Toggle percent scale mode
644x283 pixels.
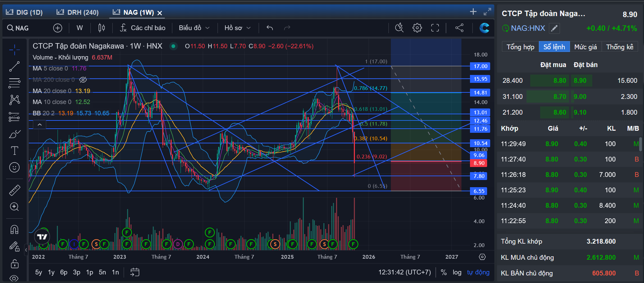444,272
